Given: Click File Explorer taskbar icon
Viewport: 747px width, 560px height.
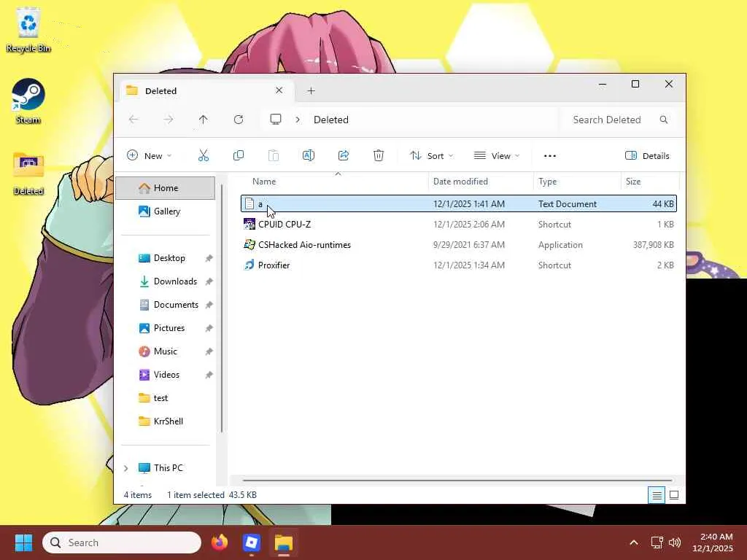Looking at the screenshot, I should click(x=284, y=542).
